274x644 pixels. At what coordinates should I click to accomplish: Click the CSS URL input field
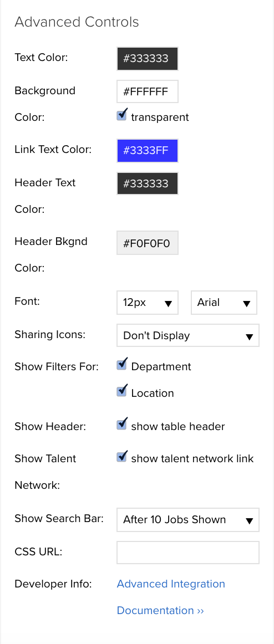click(188, 553)
